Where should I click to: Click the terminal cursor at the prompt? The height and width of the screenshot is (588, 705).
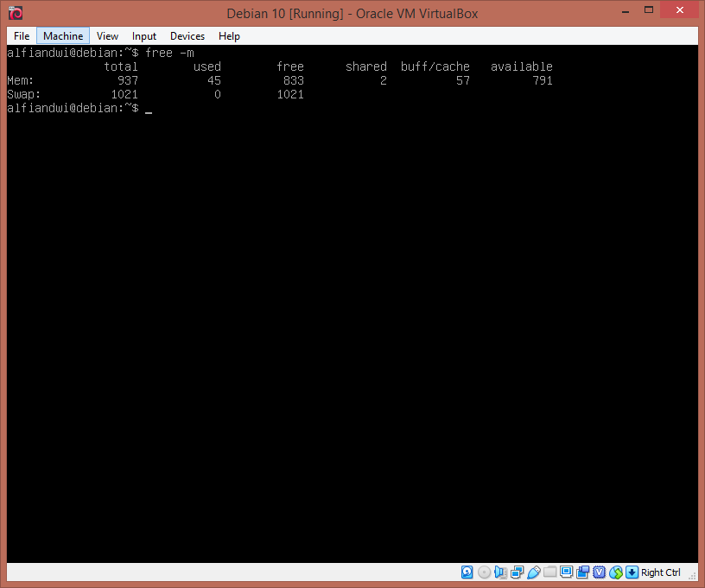[x=149, y=112]
